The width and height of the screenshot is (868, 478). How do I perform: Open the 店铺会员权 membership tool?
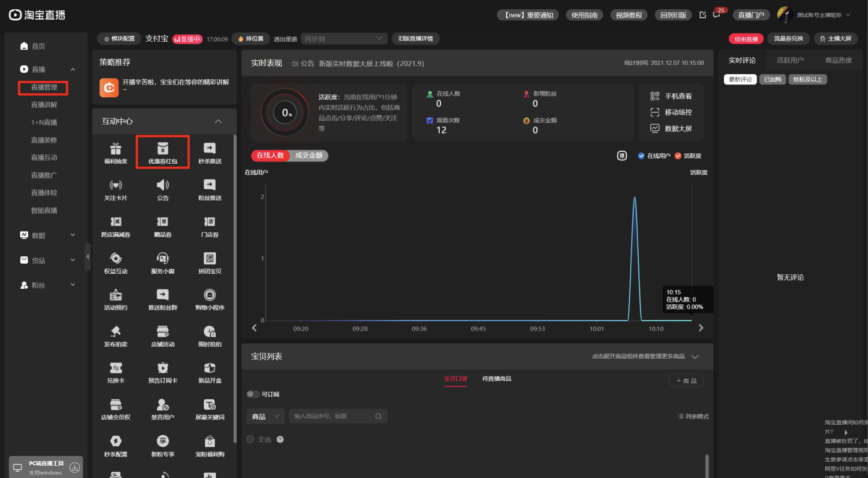(116, 409)
